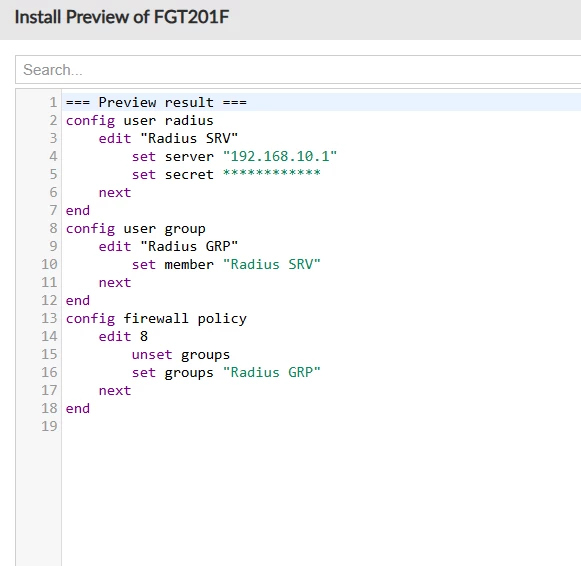The image size is (581, 566).
Task: Click 'next' on line 17
Action: coord(115,390)
